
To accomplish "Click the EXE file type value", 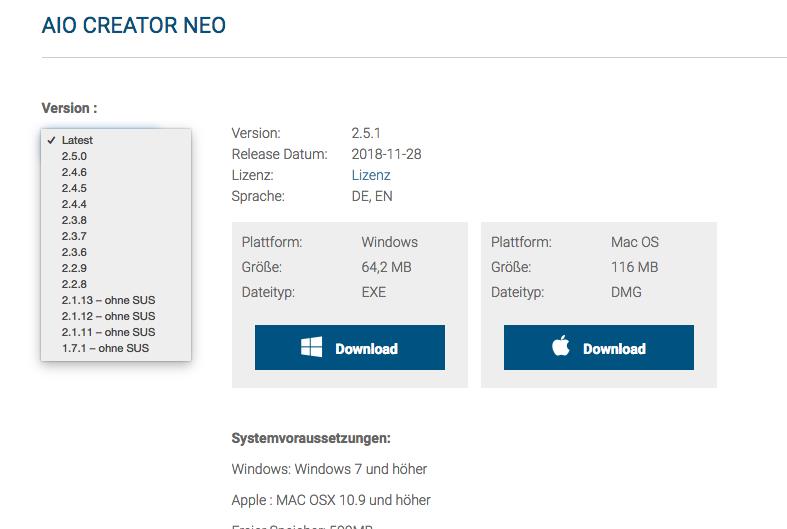I will 374,292.
